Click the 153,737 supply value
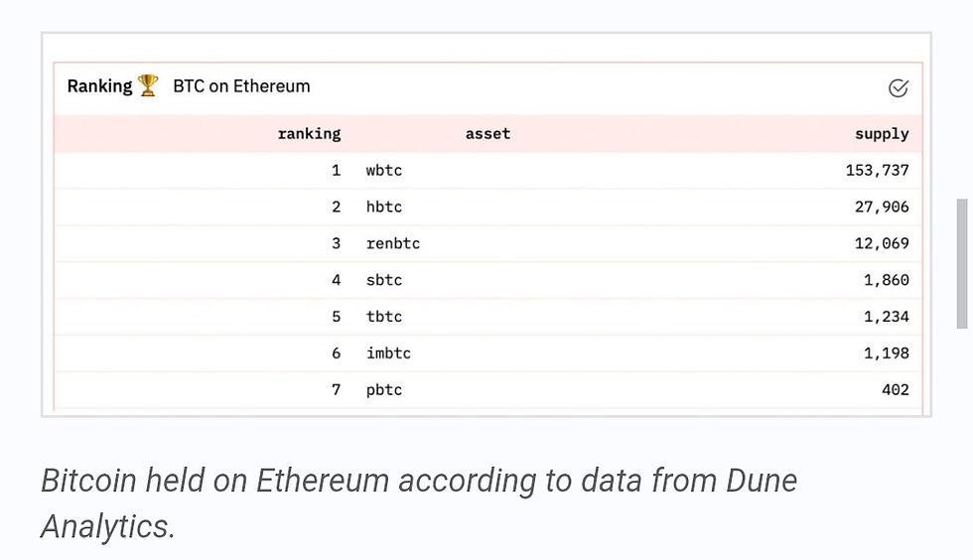 (x=877, y=170)
